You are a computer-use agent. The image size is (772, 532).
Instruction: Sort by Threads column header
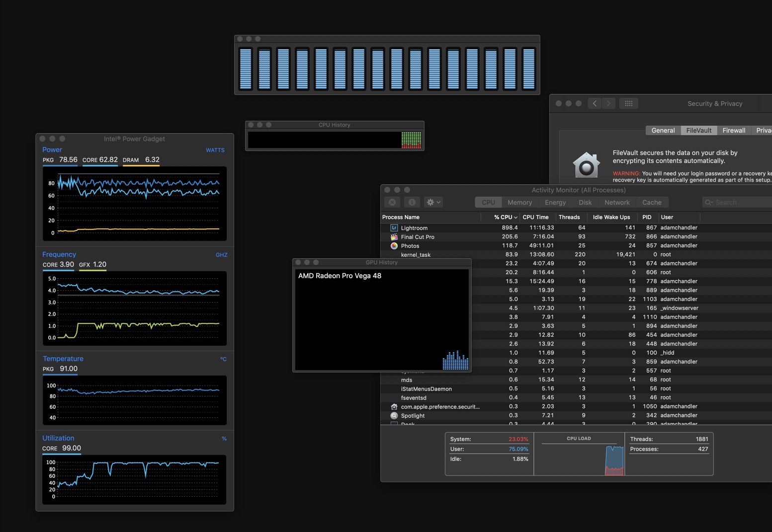click(x=571, y=217)
